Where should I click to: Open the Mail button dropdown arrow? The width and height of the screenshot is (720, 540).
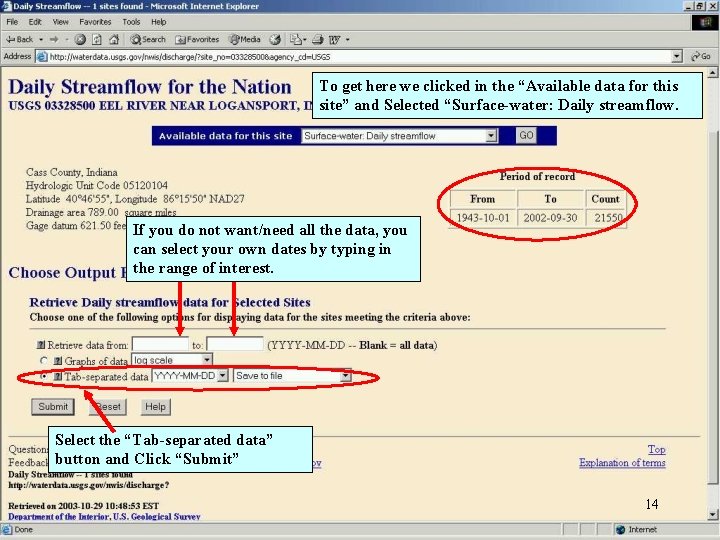pyautogui.click(x=304, y=39)
